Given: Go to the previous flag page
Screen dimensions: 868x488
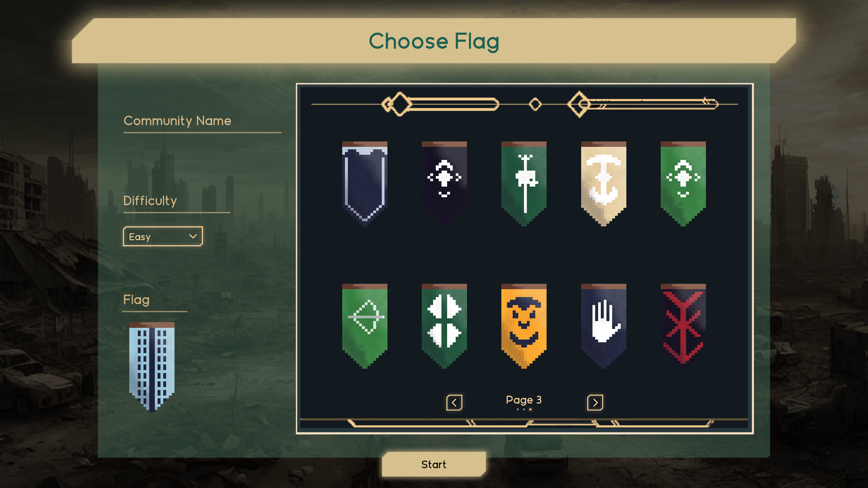Looking at the screenshot, I should coord(454,402).
